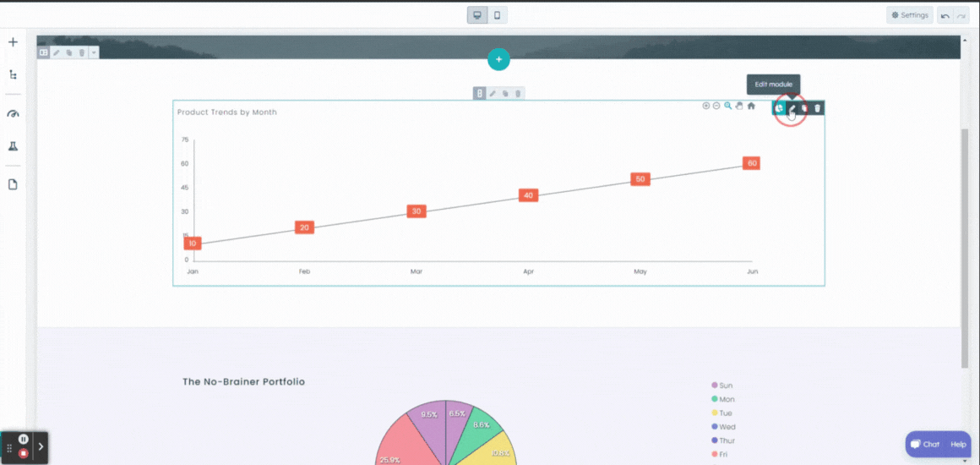This screenshot has height=465, width=980.
Task: Pause the screen recording
Action: [23, 439]
